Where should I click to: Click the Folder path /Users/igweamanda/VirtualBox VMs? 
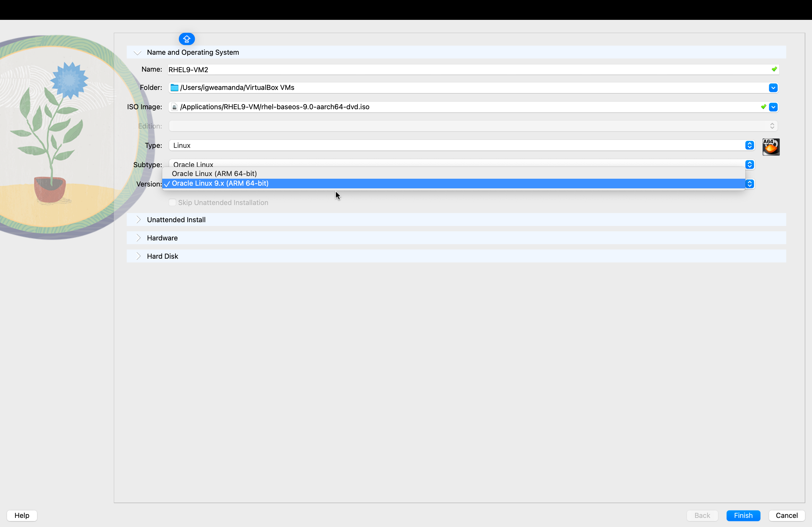(237, 87)
